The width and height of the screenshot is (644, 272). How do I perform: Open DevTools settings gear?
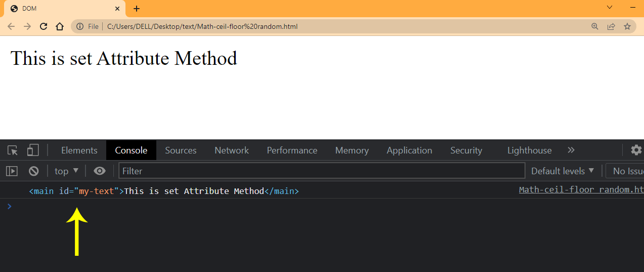click(x=636, y=150)
